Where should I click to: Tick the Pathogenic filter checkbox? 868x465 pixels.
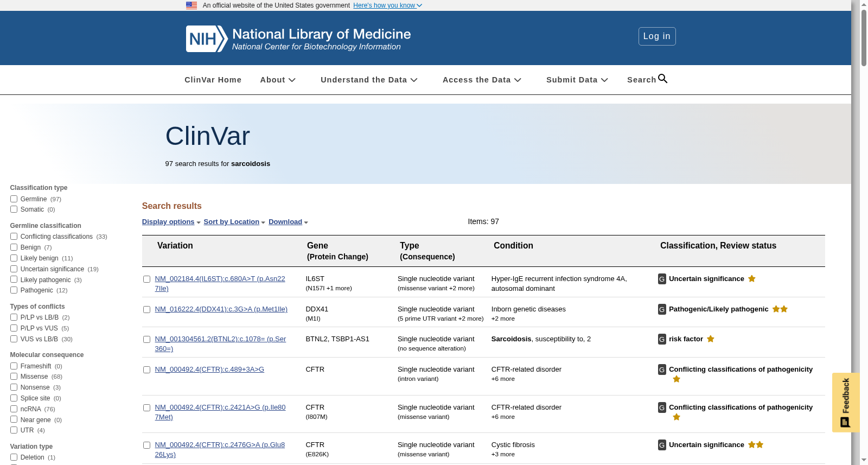[x=14, y=290]
